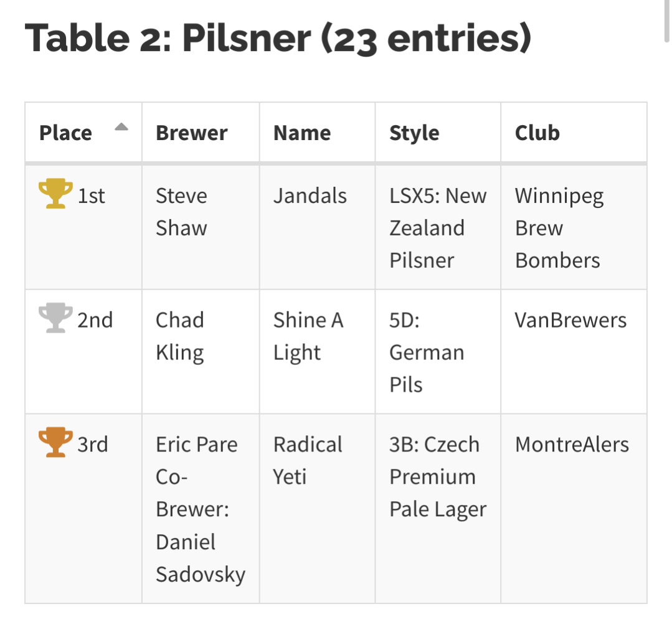
Task: Select the Radical Yeti beer name
Action: click(x=308, y=461)
